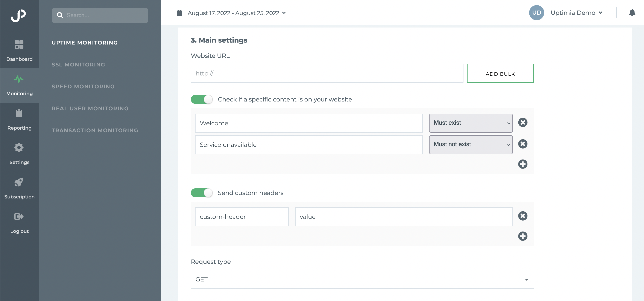The width and height of the screenshot is (644, 301).
Task: Open the Request type GET dropdown
Action: pos(362,279)
